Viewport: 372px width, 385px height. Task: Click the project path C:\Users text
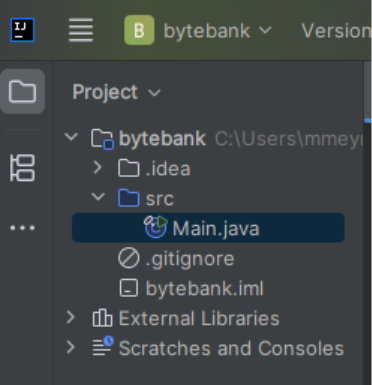click(289, 139)
